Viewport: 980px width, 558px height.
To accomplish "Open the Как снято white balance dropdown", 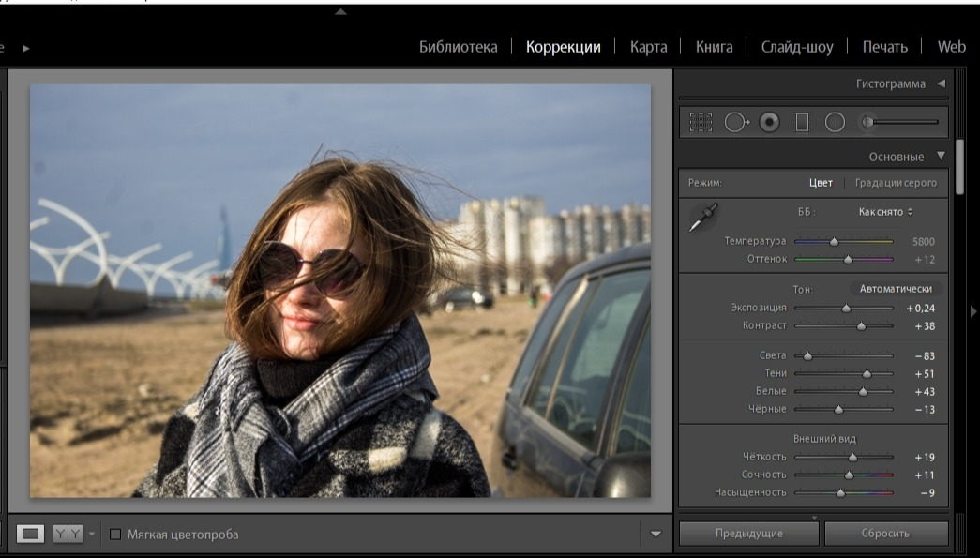I will (885, 212).
